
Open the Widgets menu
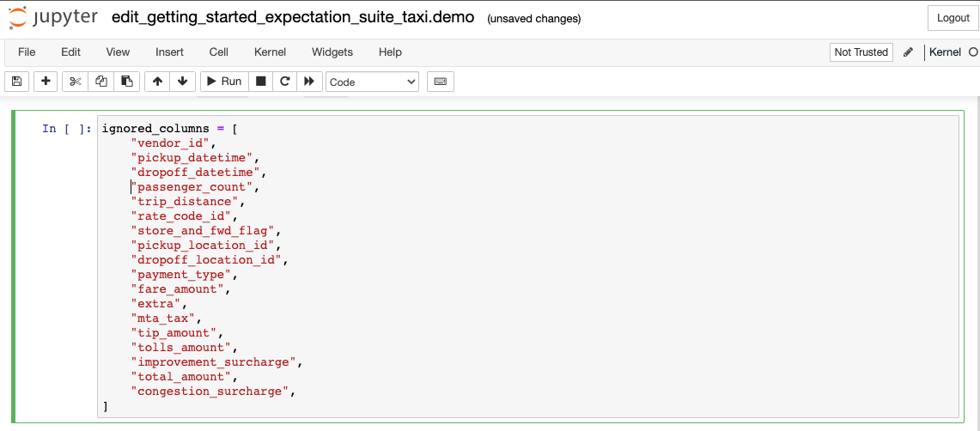[x=332, y=52]
